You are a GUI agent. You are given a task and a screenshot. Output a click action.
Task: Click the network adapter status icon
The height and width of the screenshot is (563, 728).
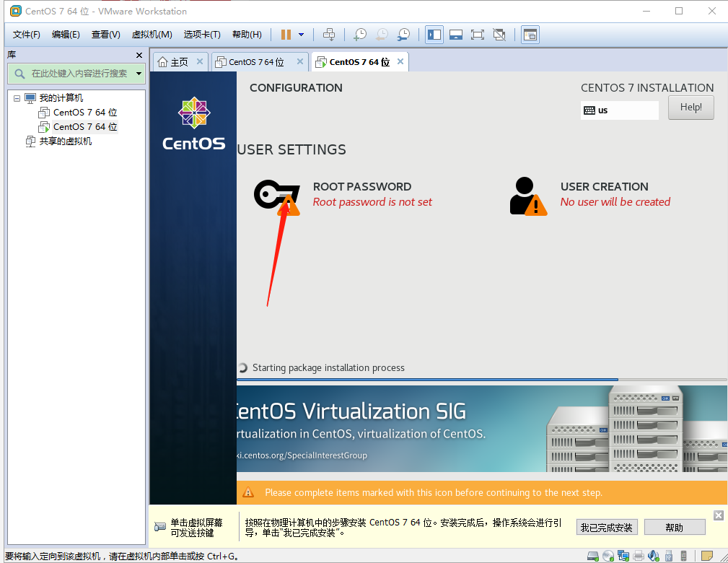pyautogui.click(x=623, y=556)
